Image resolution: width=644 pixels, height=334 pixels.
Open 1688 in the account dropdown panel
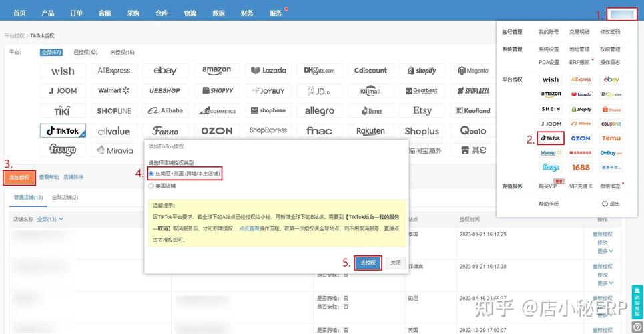581,168
